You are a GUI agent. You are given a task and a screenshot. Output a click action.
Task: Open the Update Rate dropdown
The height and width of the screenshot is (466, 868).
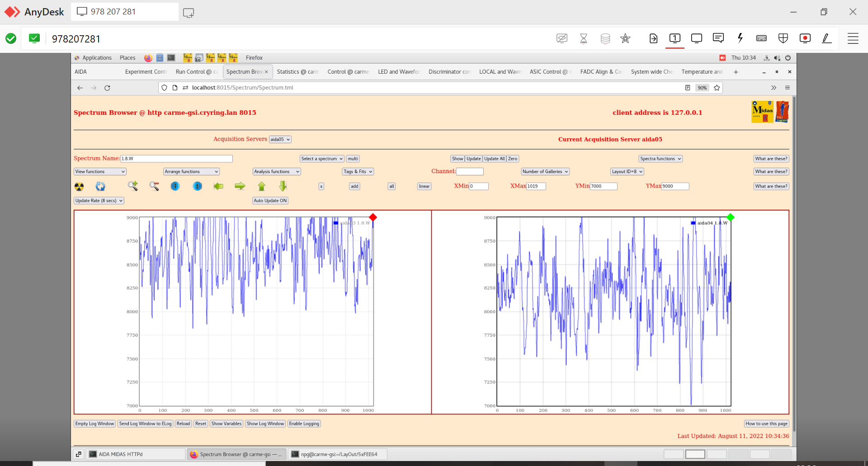coord(99,201)
